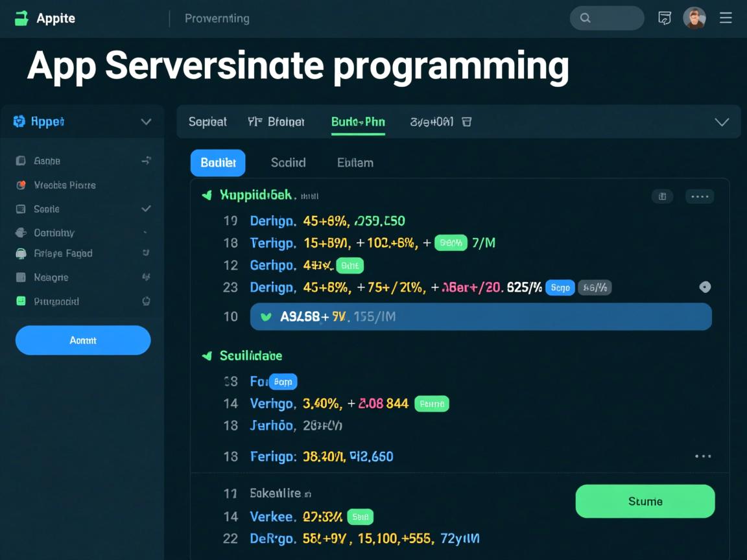Click the icon next to Vreobte Piarre
The image size is (747, 560).
[x=21, y=185]
